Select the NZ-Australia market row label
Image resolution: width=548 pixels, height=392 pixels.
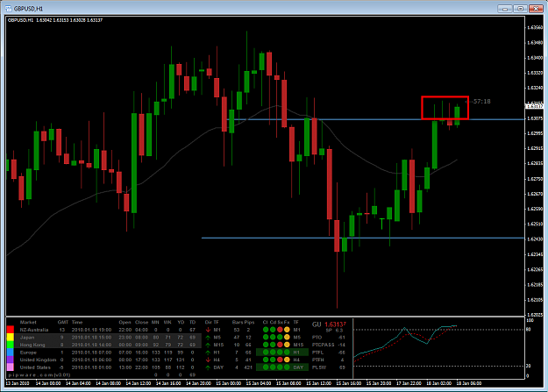coord(34,330)
